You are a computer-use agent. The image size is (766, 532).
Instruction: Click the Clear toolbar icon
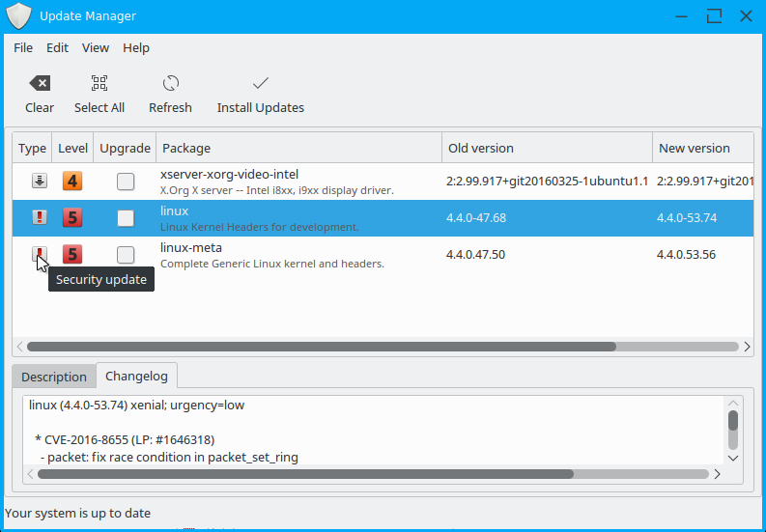[x=40, y=84]
